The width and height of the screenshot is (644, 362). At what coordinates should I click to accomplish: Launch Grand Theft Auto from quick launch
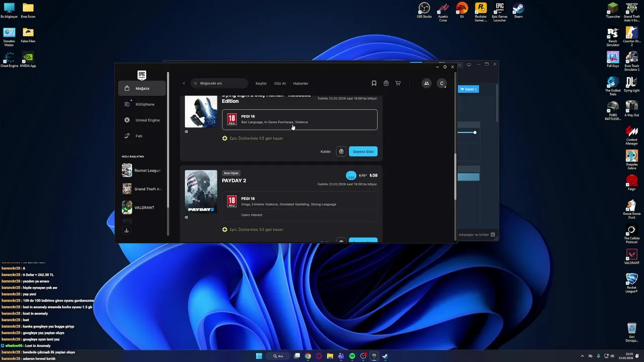[141, 189]
